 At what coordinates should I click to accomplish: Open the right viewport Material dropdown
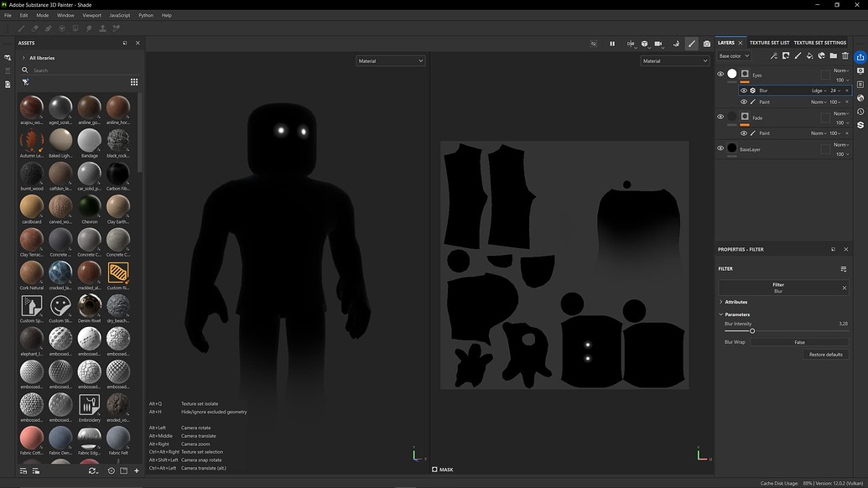coord(675,61)
